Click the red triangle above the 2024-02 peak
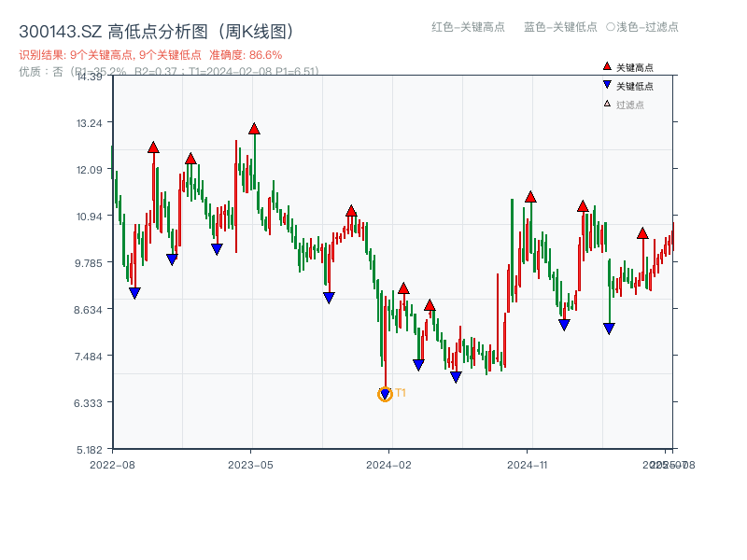Image resolution: width=747 pixels, height=560 pixels. coord(404,289)
